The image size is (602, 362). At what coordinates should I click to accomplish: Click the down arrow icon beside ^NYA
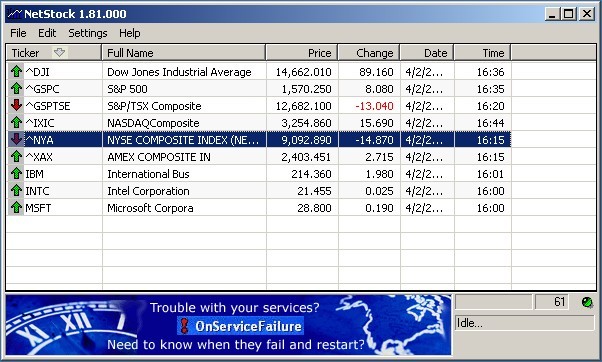tap(16, 139)
